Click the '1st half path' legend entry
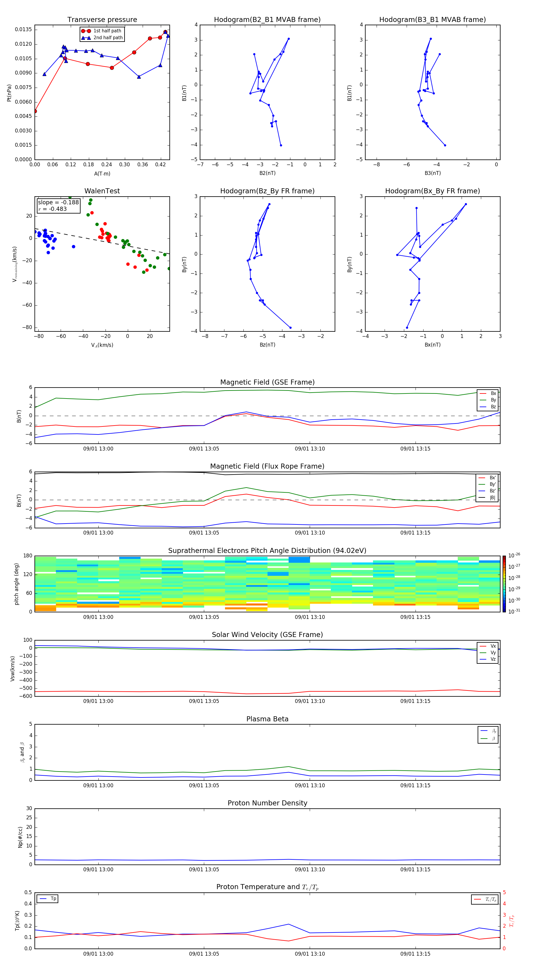Image resolution: width=535 pixels, height=980 pixels. [102, 31]
